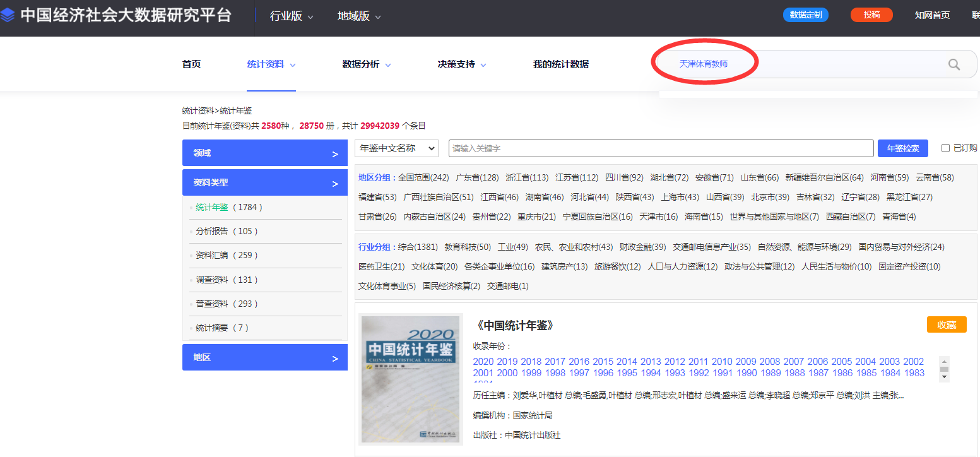The image size is (980, 457).
Task: Filter by 江苏省(112)
Action: (577, 177)
